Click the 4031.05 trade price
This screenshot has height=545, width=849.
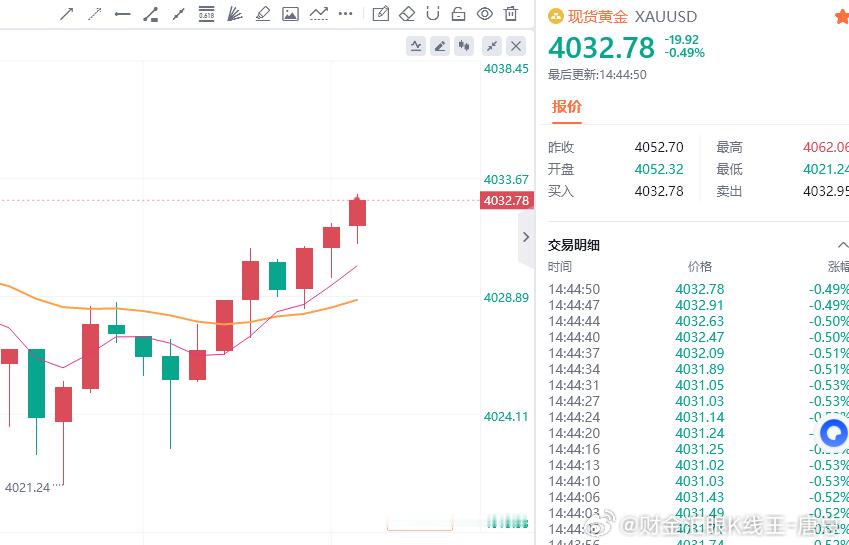click(x=700, y=385)
